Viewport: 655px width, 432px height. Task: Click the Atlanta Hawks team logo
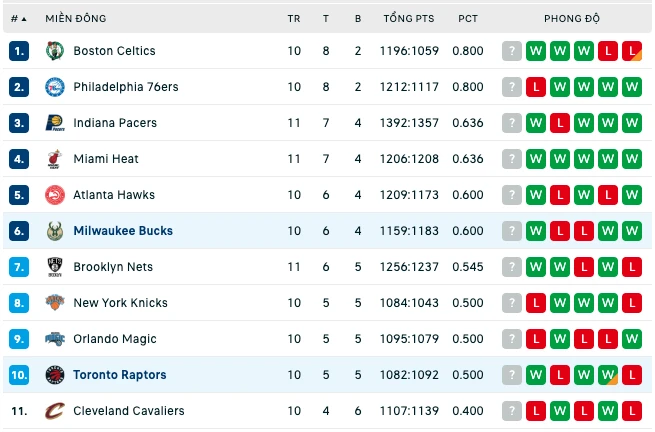(x=55, y=195)
